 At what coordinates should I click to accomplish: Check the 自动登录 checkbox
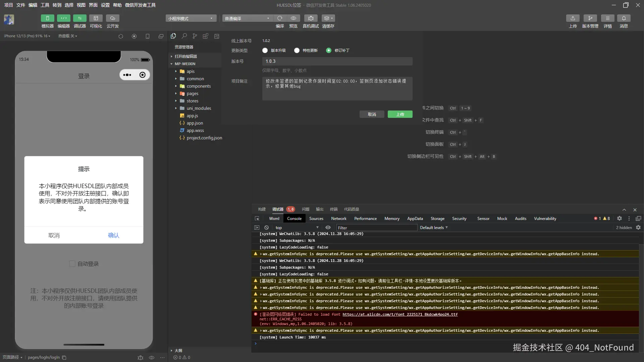pos(72,264)
